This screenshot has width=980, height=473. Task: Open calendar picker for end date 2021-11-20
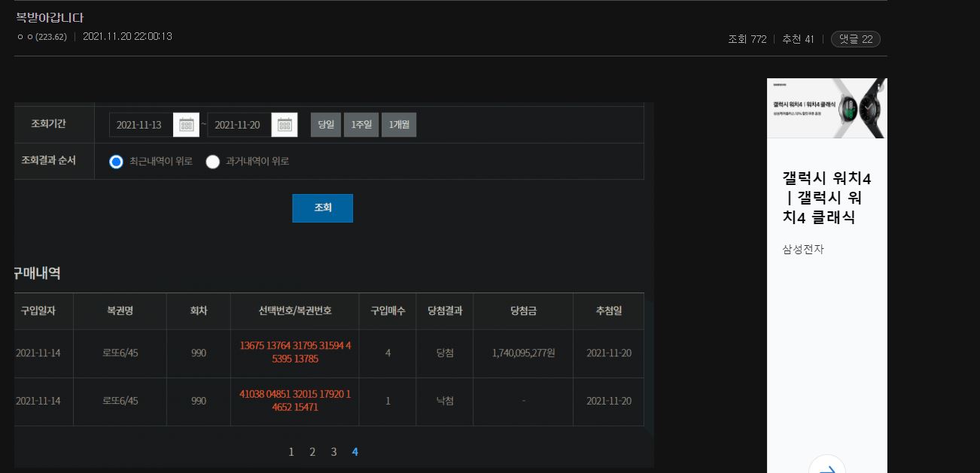click(x=285, y=125)
